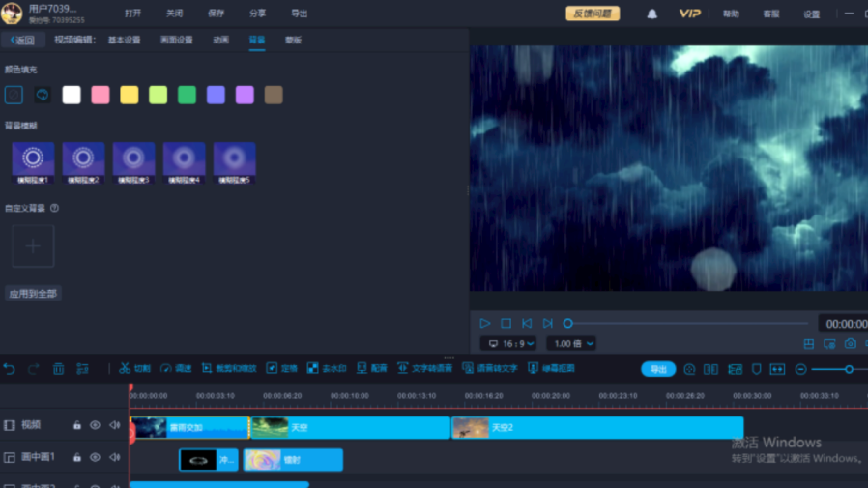This screenshot has width=868, height=488.
Task: Select the 模糊程度3 background blur thumbnail
Action: point(133,162)
